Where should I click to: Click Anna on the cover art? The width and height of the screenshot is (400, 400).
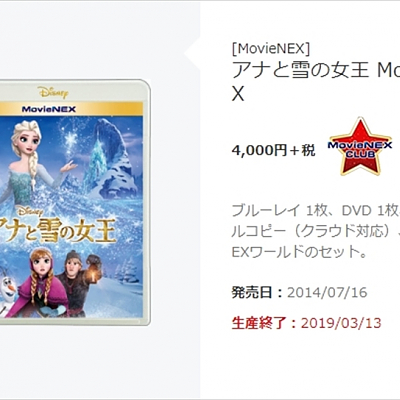(42, 278)
